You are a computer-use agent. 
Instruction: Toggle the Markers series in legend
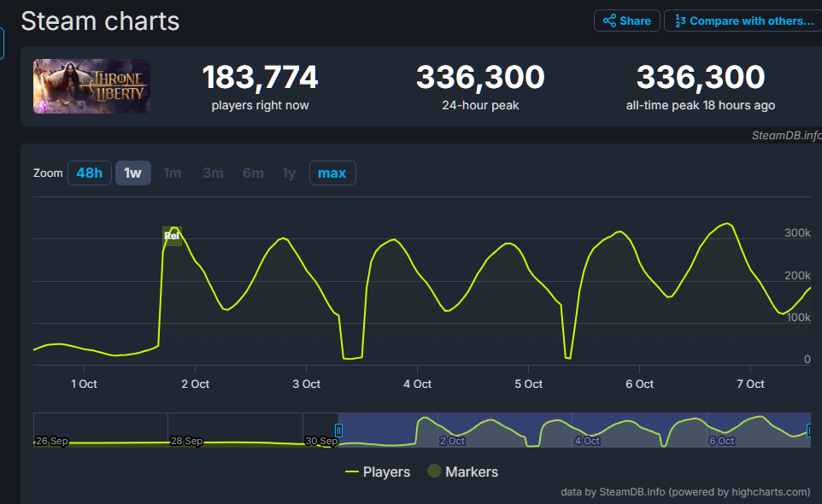(x=463, y=472)
